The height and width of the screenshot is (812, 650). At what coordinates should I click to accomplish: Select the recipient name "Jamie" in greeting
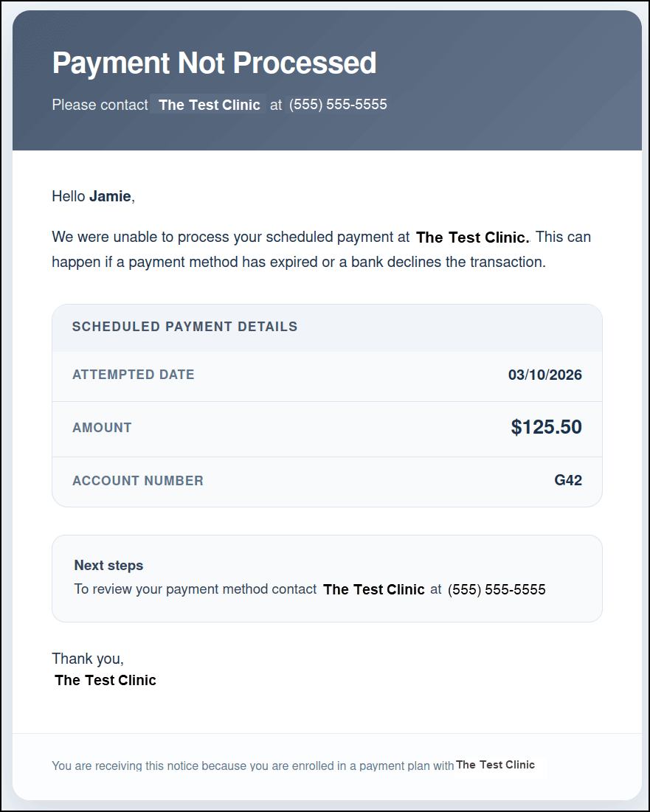(x=110, y=196)
